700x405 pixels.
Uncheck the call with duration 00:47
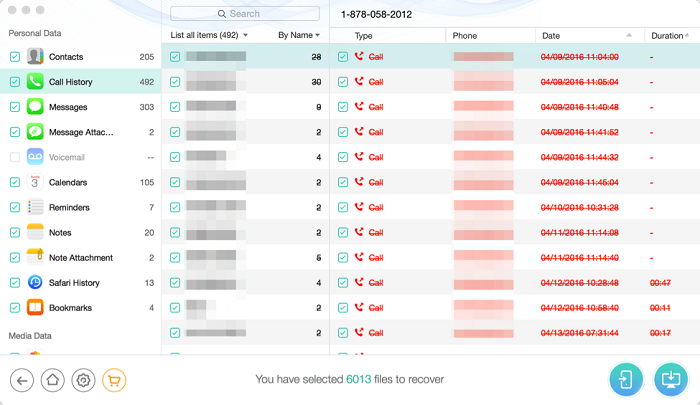(343, 283)
